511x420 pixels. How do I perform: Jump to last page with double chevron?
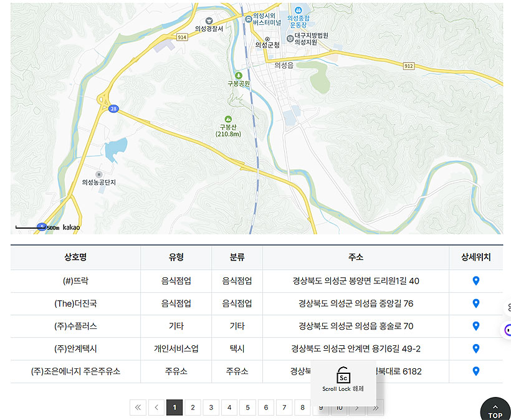[375, 407]
